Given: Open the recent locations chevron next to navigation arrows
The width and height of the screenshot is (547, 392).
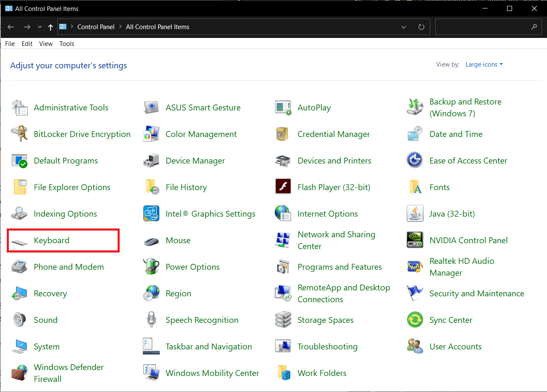Looking at the screenshot, I should pos(39,27).
